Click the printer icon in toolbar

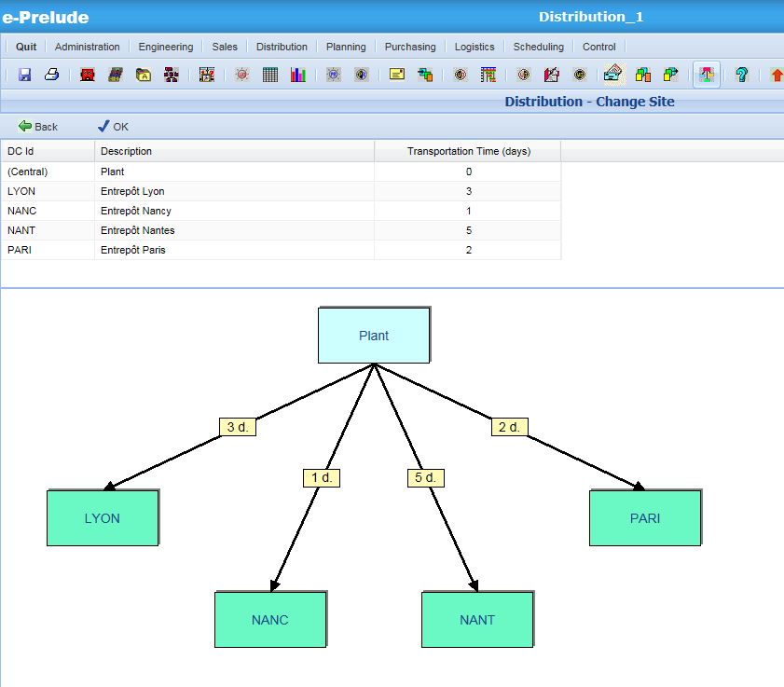click(x=52, y=75)
